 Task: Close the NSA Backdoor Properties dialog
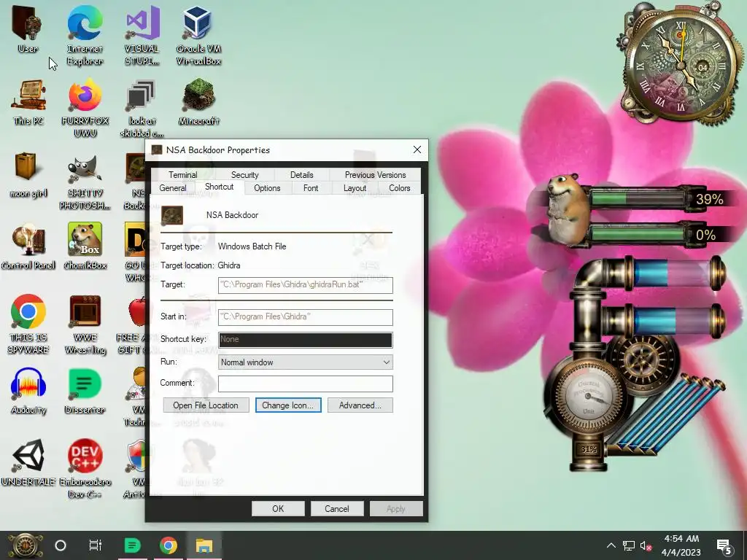[417, 149]
